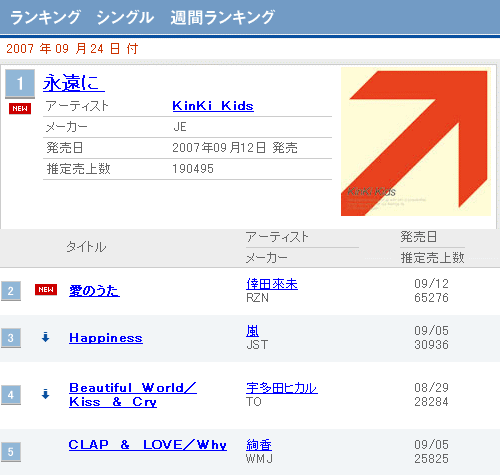Open the 倖田來未 artist link
The width and height of the screenshot is (500, 475).
point(272,284)
